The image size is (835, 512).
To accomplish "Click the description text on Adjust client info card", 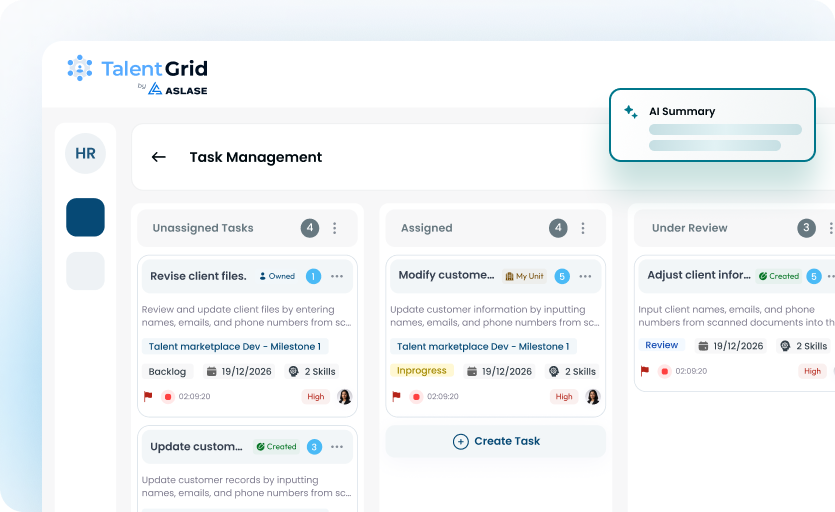I will (x=736, y=316).
